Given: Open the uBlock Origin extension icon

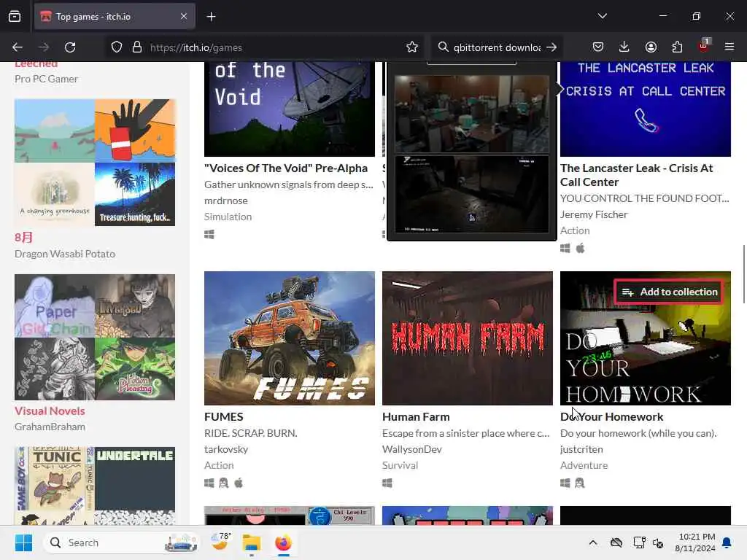Looking at the screenshot, I should [704, 46].
